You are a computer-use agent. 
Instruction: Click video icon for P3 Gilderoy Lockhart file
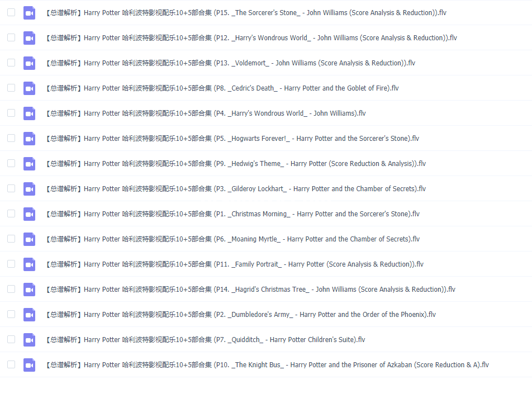(29, 188)
